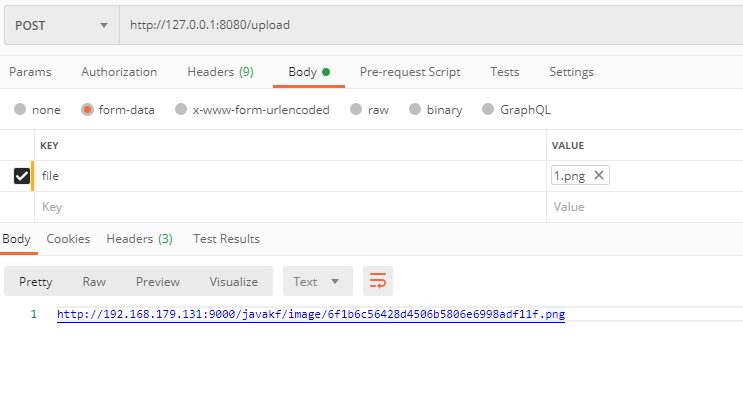The width and height of the screenshot is (743, 395).
Task: Select the binary body type radio
Action: pos(415,109)
